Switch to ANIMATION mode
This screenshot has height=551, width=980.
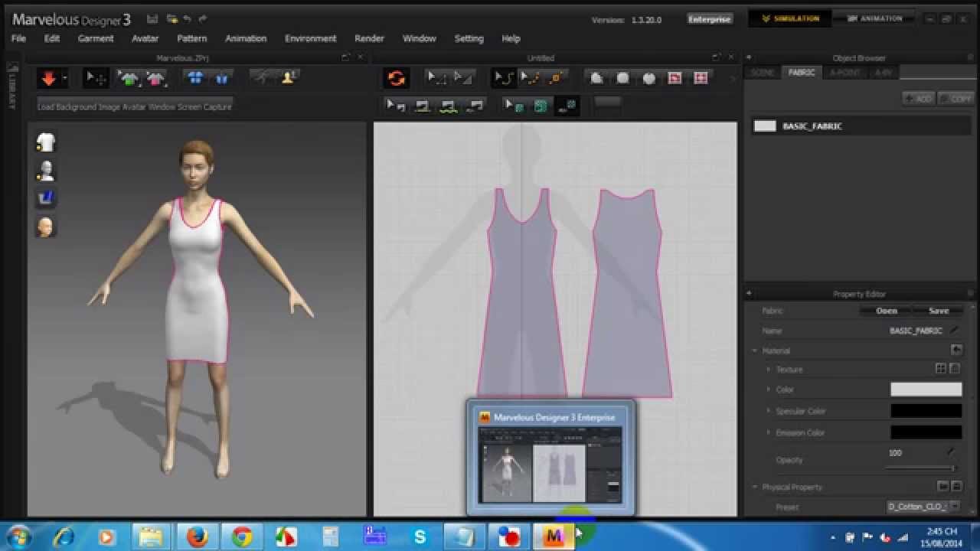pos(874,18)
